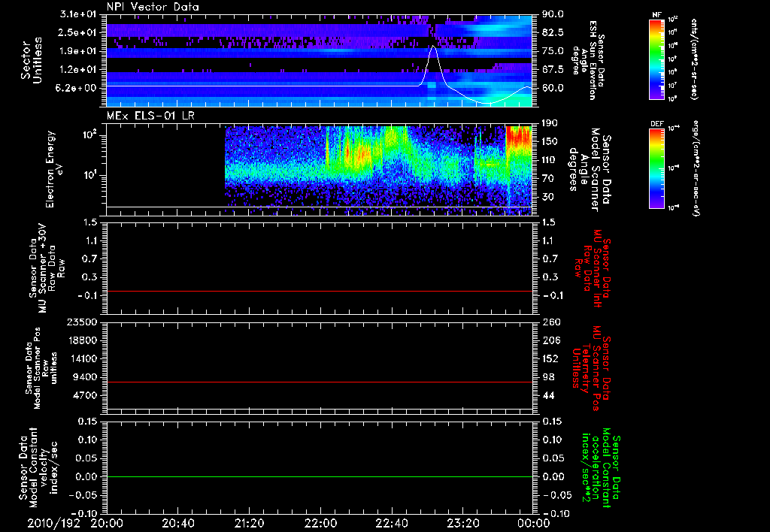Click the 'ergs/(cm**2-sr-sec-eV)' units label
770x532 pixels.
[x=695, y=168]
